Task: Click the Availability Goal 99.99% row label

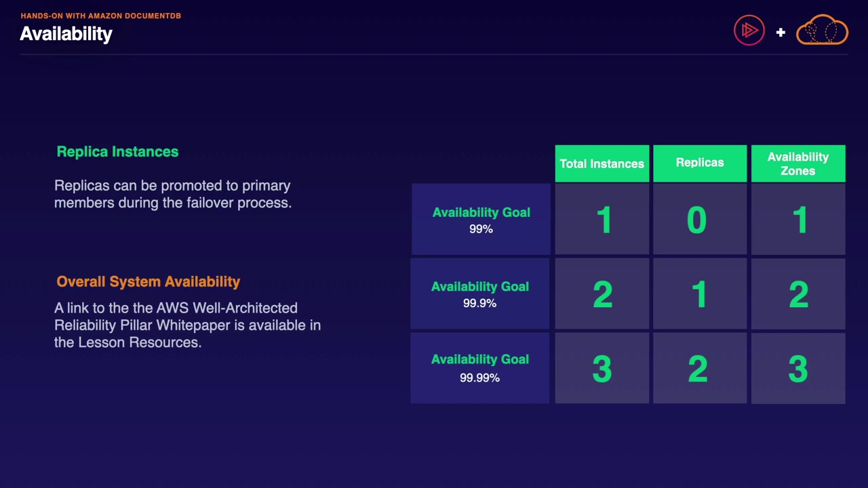Action: tap(479, 367)
